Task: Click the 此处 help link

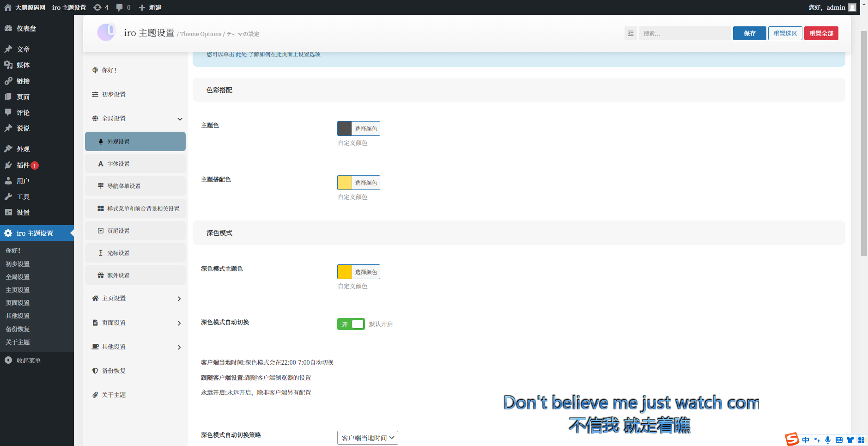Action: pyautogui.click(x=241, y=55)
